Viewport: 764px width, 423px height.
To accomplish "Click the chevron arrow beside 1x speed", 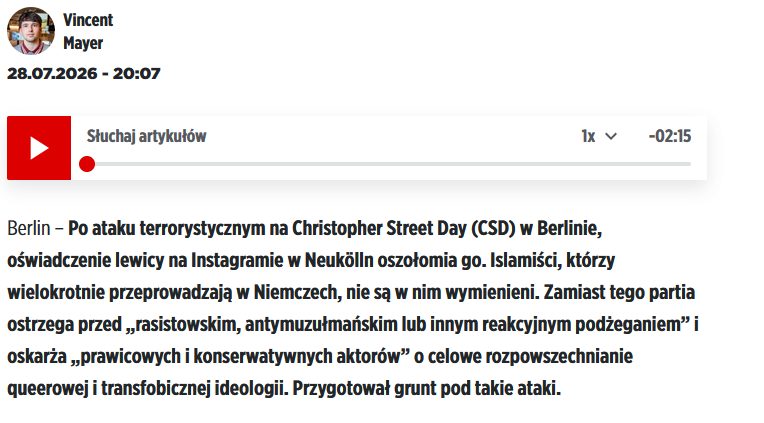I will [611, 136].
